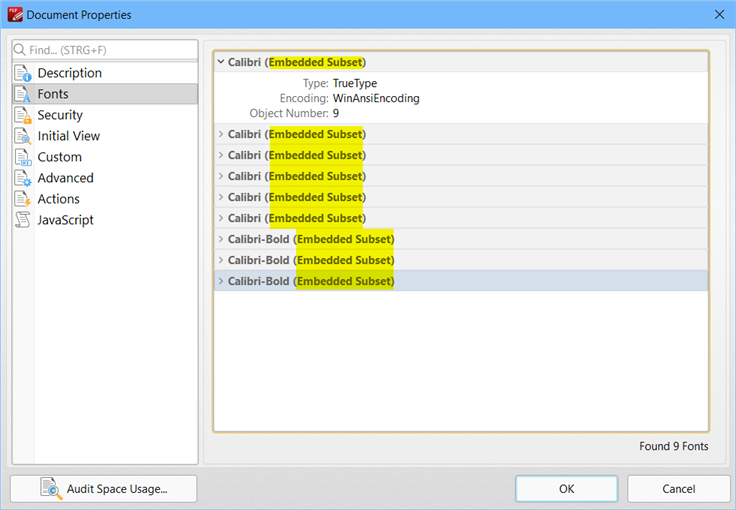Go to the Advanced section
Viewport: 736px width, 510px height.
click(x=105, y=178)
